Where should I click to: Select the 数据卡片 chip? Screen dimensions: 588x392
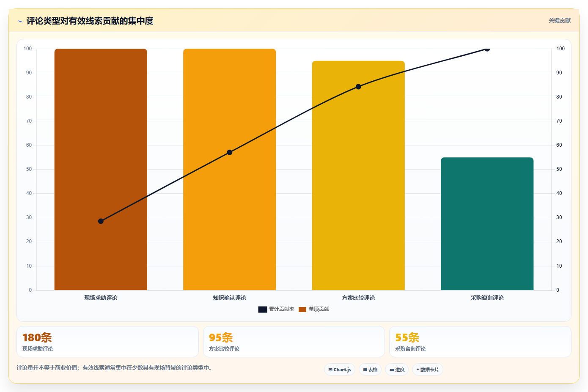point(428,370)
